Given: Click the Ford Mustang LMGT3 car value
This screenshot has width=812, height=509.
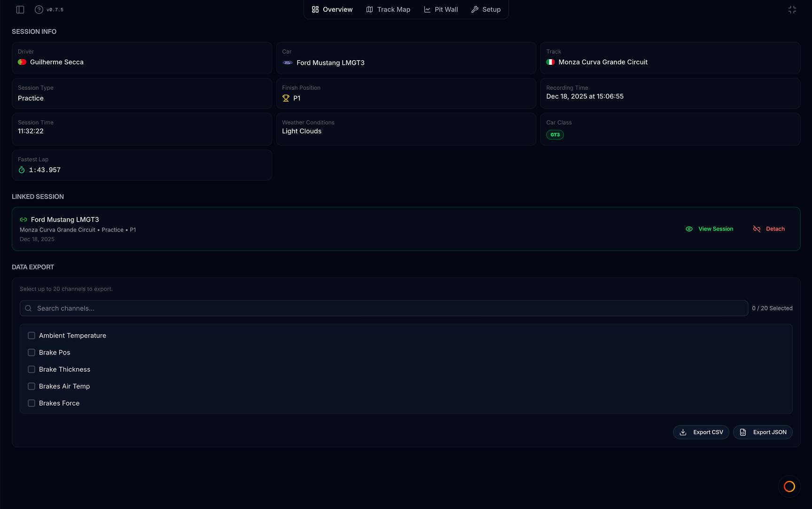Looking at the screenshot, I should tap(330, 62).
